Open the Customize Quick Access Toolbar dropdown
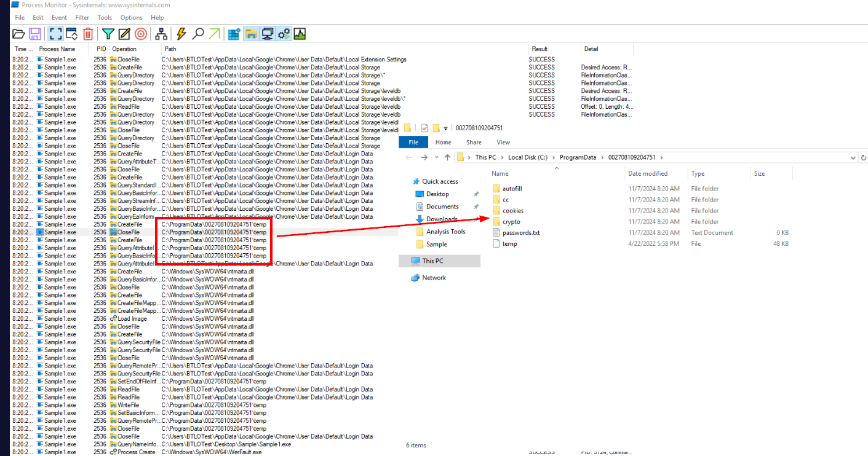868x456 pixels. click(446, 128)
